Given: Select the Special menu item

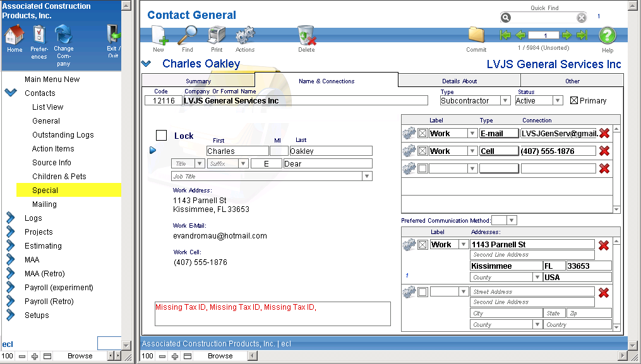Looking at the screenshot, I should (69, 190).
